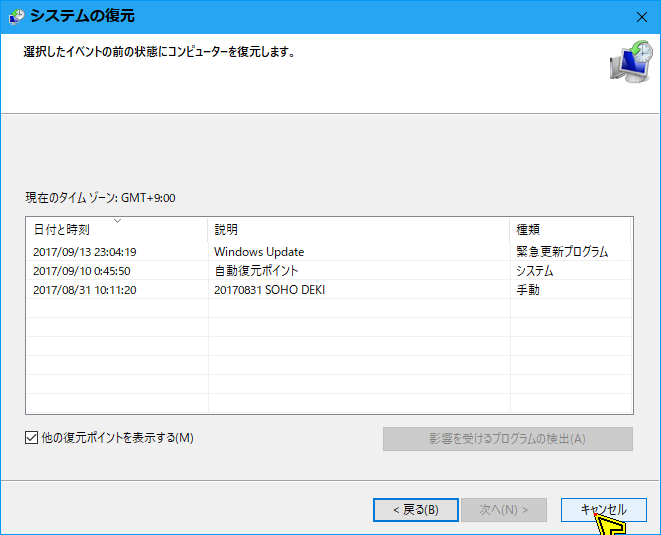Close the システムの復元 window
Screen dimensions: 661x535
pos(642,17)
